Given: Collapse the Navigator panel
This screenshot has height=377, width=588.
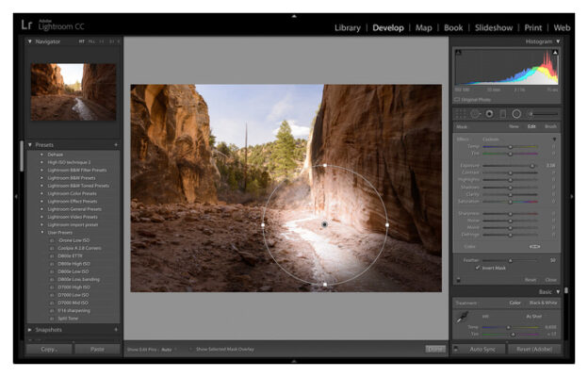Looking at the screenshot, I should pos(30,41).
